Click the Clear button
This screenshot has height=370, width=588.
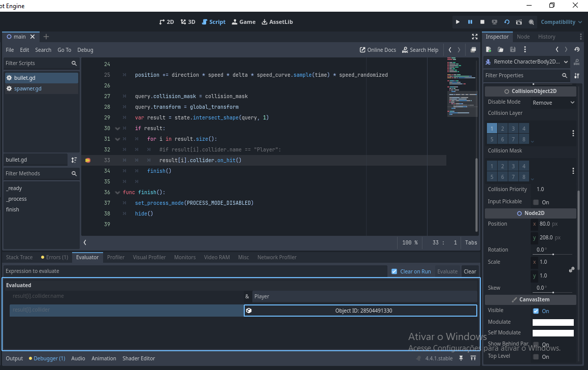470,271
